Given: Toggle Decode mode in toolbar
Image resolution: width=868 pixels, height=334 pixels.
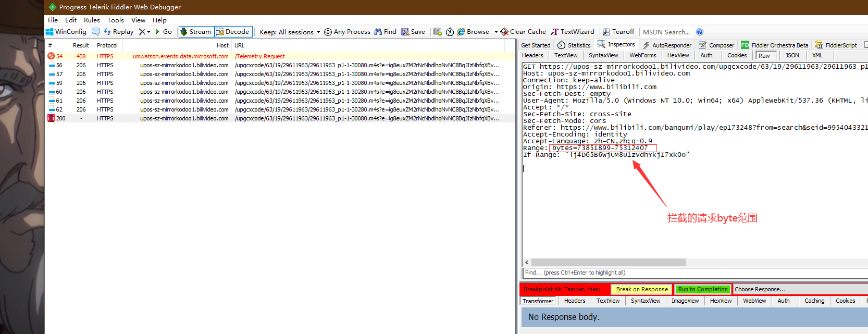Looking at the screenshot, I should pyautogui.click(x=233, y=32).
